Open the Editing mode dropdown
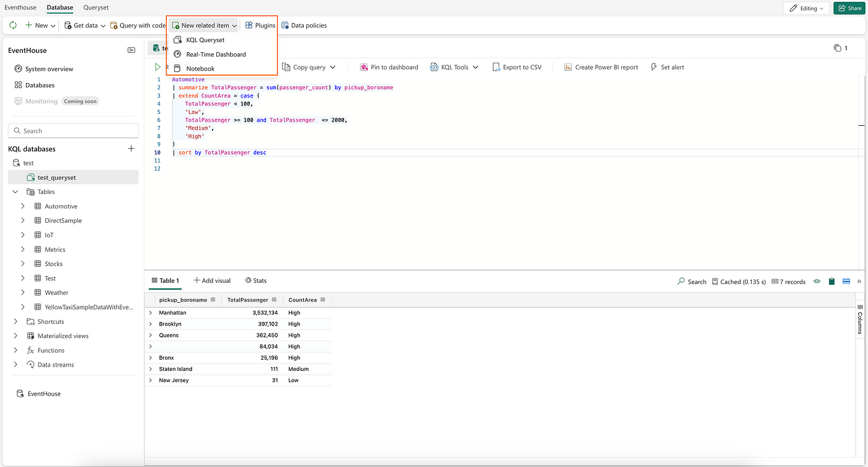Screen dimensions: 868x467 807,8
